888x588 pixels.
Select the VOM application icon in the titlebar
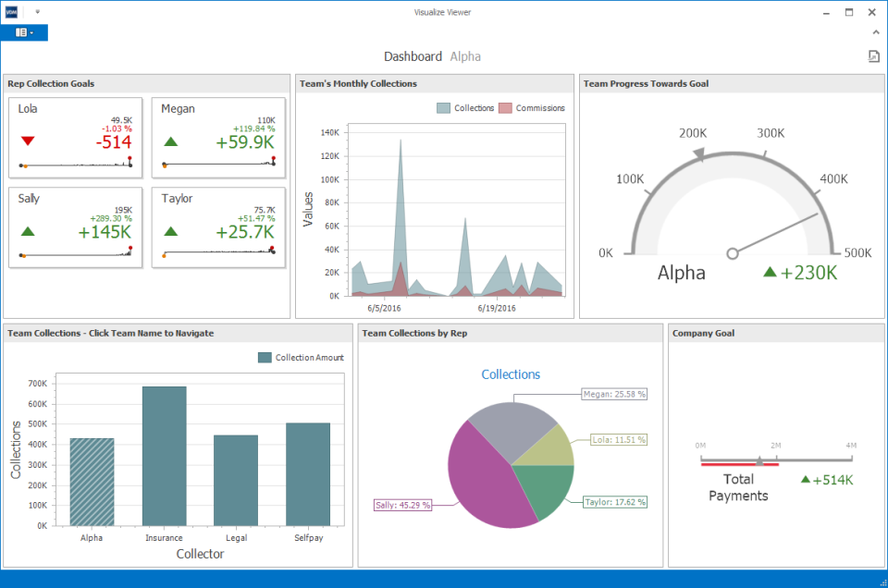click(x=11, y=11)
